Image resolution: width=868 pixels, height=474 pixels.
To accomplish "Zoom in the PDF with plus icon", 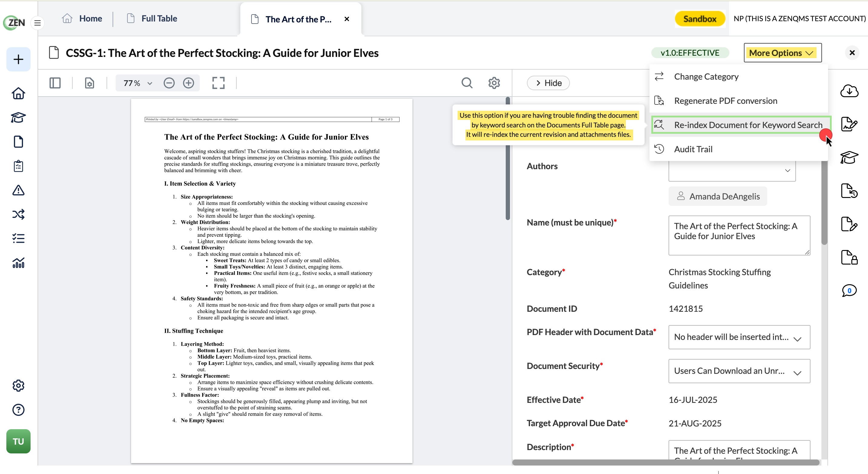I will (188, 83).
